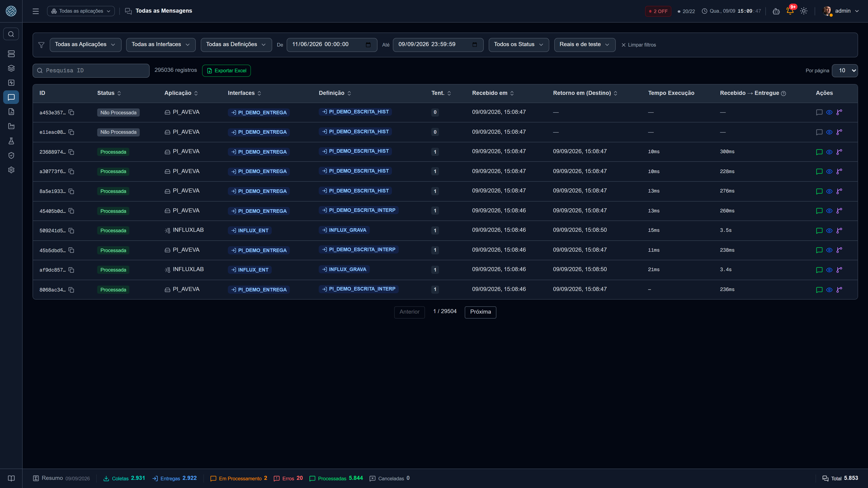Open the admin user menu
Viewport: 868px width, 488px height.
coord(841,11)
